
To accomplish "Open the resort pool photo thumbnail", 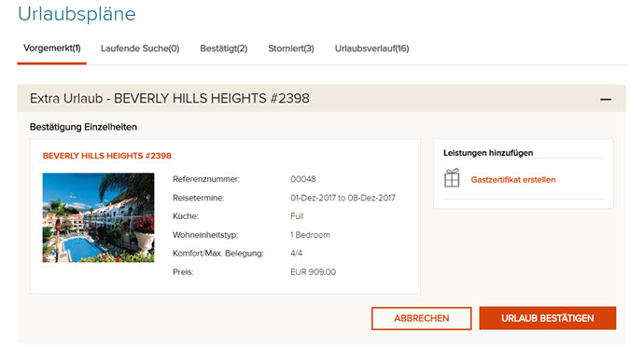I will point(99,217).
